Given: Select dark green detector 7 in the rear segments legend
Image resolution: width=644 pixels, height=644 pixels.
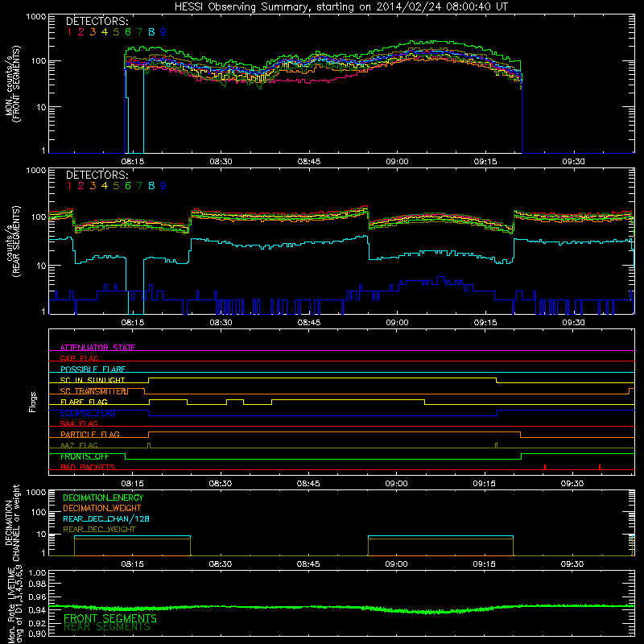Looking at the screenshot, I should [x=139, y=186].
